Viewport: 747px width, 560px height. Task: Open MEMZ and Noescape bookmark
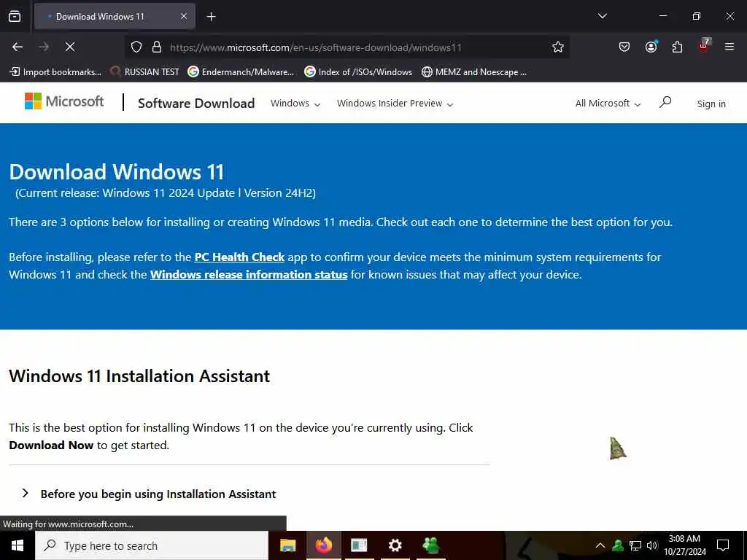tap(474, 72)
